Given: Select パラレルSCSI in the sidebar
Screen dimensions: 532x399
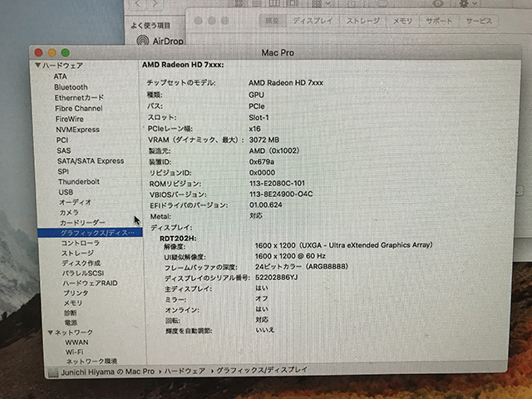Looking at the screenshot, I should point(83,273).
